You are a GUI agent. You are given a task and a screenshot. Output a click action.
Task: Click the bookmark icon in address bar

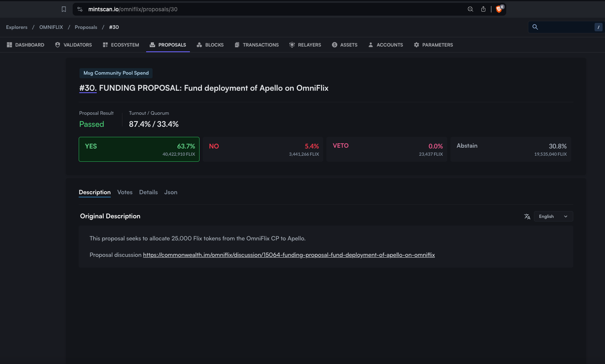(63, 9)
